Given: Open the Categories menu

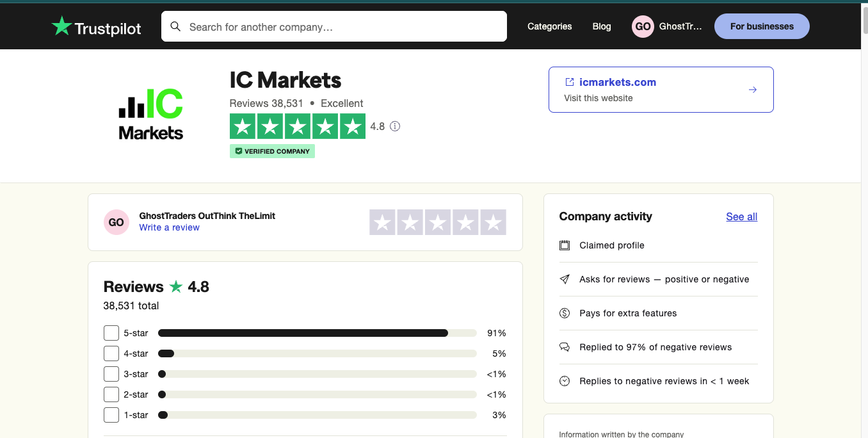Looking at the screenshot, I should 549,26.
